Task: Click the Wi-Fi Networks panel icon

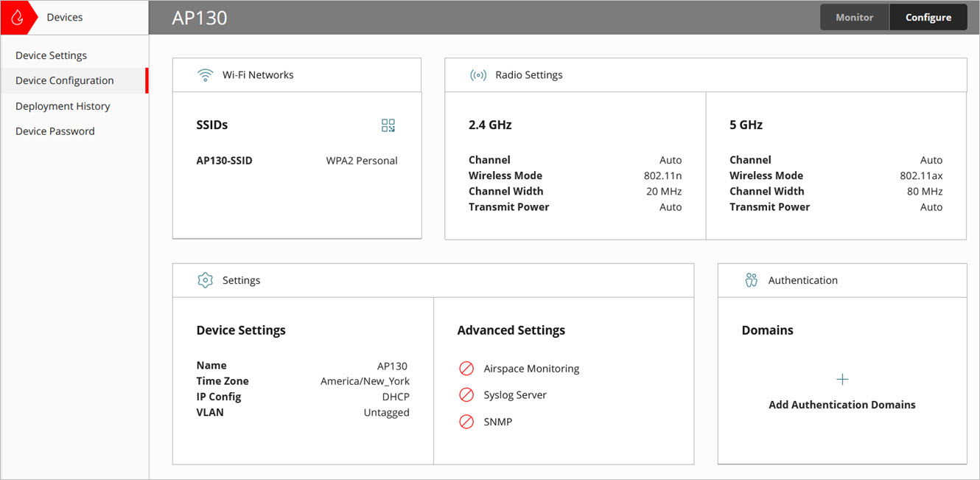Action: point(205,74)
